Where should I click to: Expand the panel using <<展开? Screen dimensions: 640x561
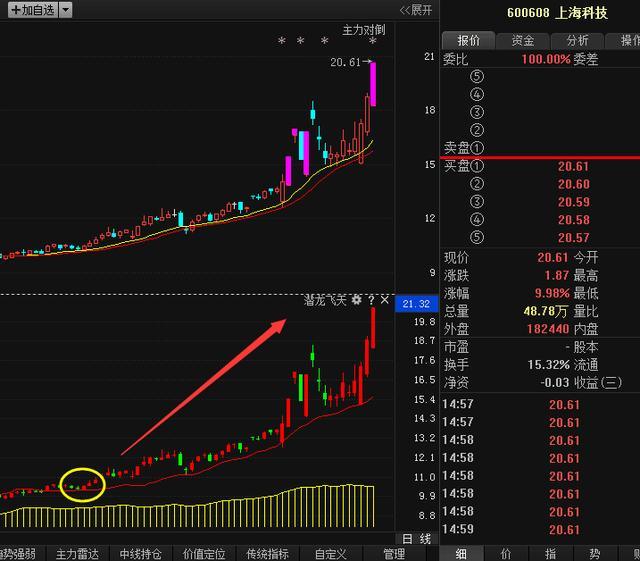point(416,10)
